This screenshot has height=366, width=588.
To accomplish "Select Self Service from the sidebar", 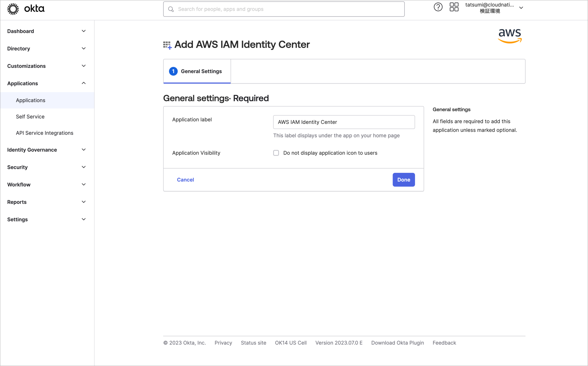I will 30,116.
